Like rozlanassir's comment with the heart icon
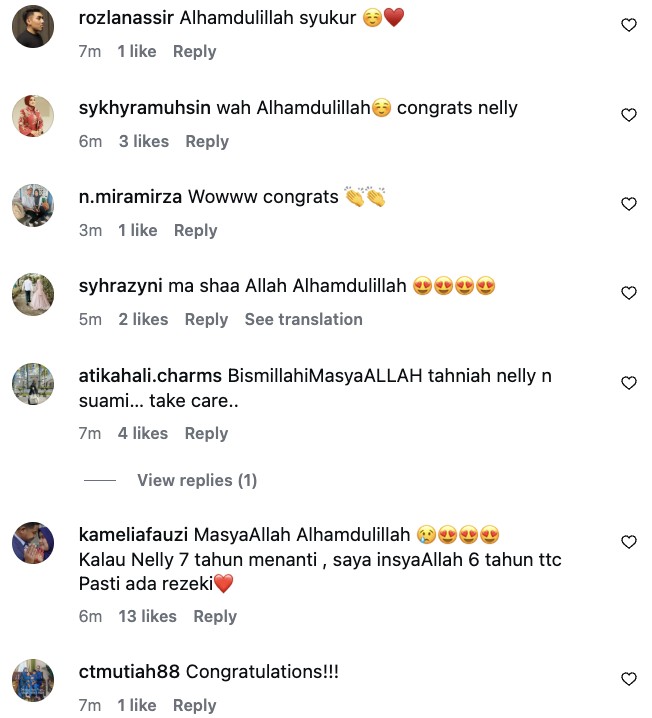The width and height of the screenshot is (652, 718). [x=629, y=26]
